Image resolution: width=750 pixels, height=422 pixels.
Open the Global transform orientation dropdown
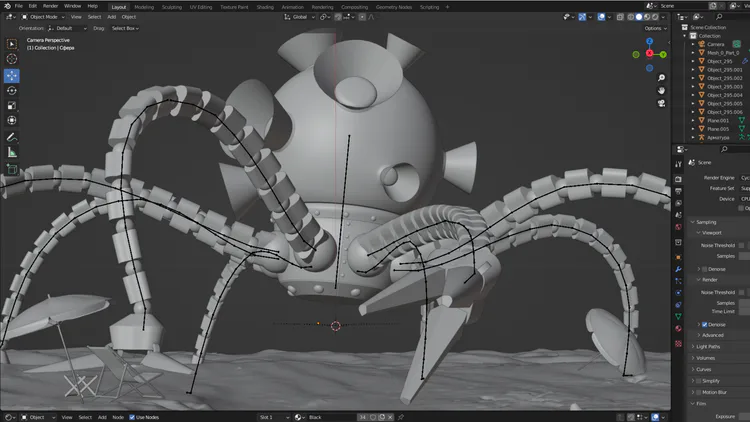300,17
